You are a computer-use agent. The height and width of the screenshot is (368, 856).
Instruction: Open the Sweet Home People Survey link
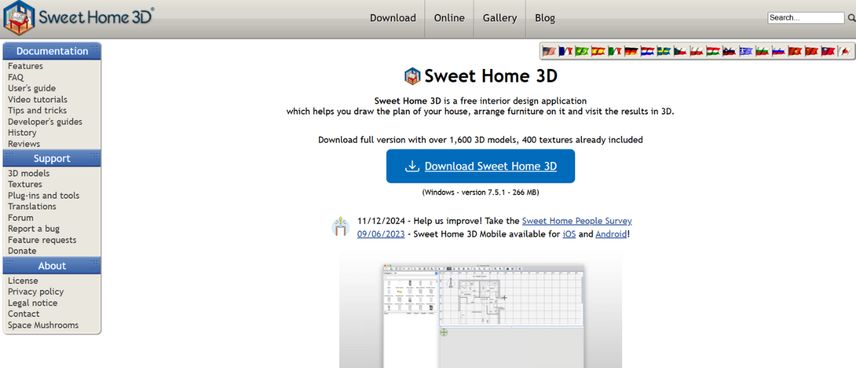tap(577, 221)
